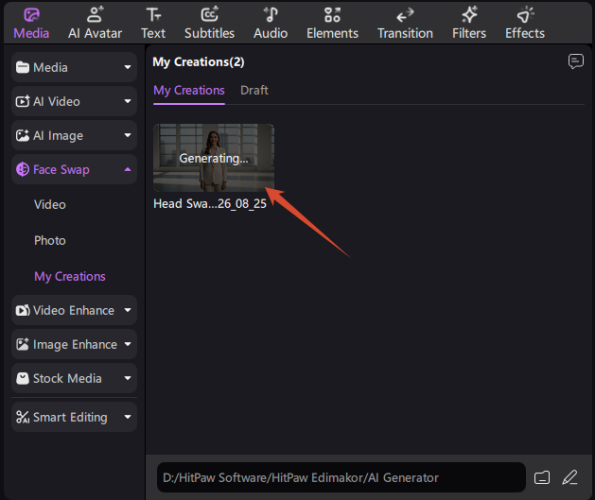The width and height of the screenshot is (595, 500).
Task: Open the Effects tool
Action: [x=525, y=24]
